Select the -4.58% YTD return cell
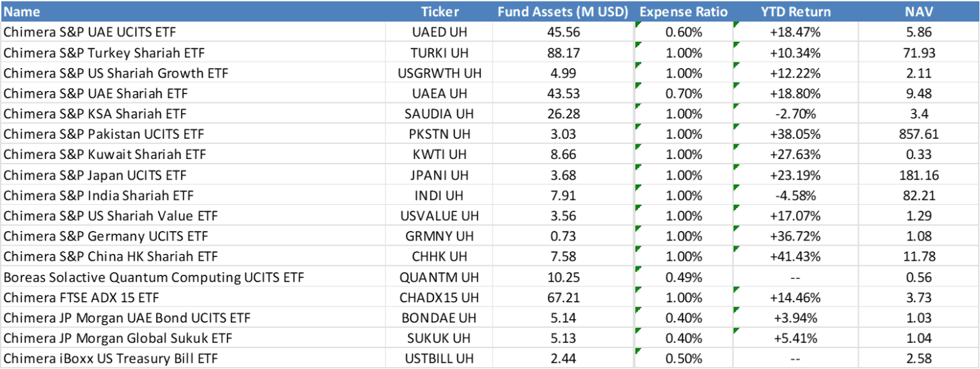The image size is (980, 369). (x=796, y=195)
